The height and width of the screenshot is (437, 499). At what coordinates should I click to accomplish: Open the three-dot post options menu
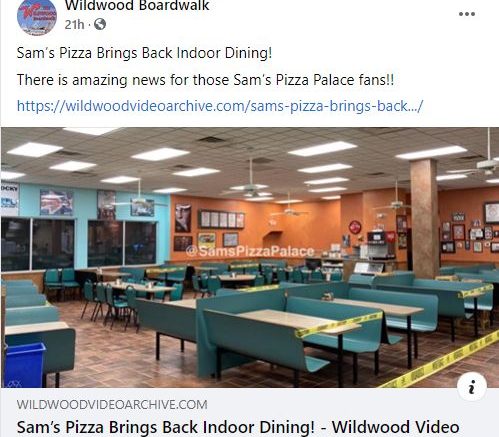tap(467, 14)
